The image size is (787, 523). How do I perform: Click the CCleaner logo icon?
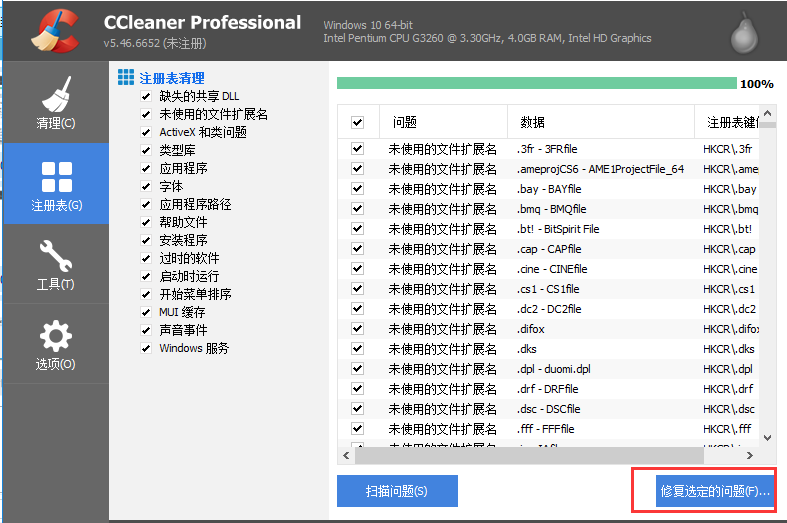point(55,31)
